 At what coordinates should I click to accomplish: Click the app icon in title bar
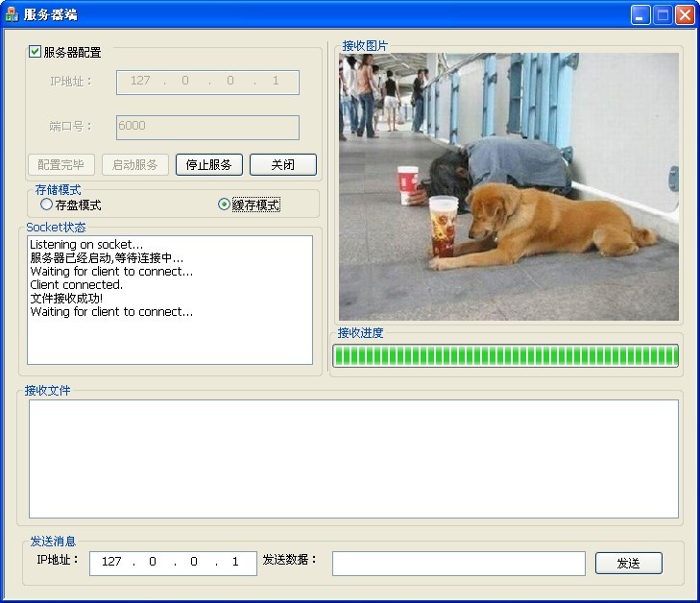12,14
